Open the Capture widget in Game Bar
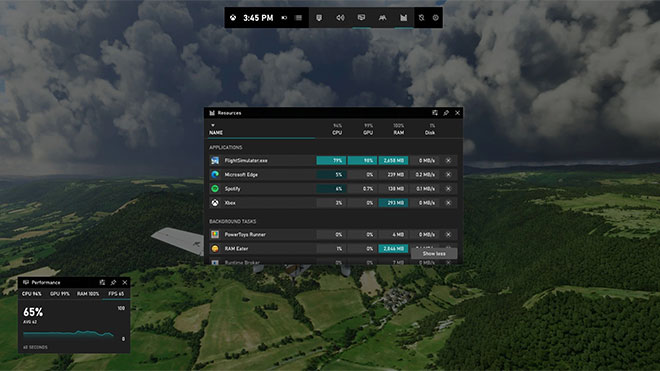The height and width of the screenshot is (371, 660). coord(319,18)
